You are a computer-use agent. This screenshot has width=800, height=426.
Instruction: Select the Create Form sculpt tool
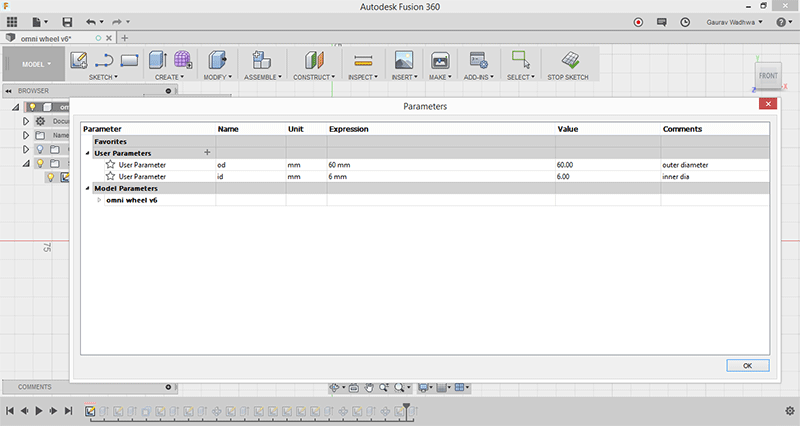tap(183, 60)
